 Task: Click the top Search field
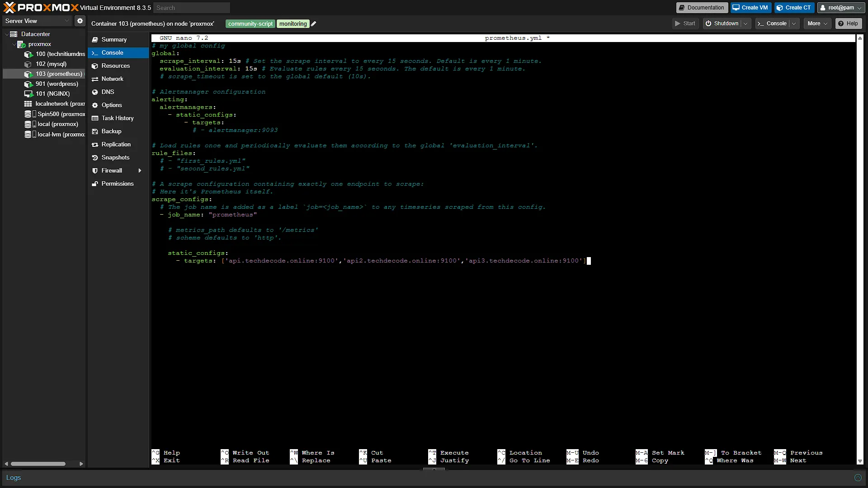click(x=192, y=8)
